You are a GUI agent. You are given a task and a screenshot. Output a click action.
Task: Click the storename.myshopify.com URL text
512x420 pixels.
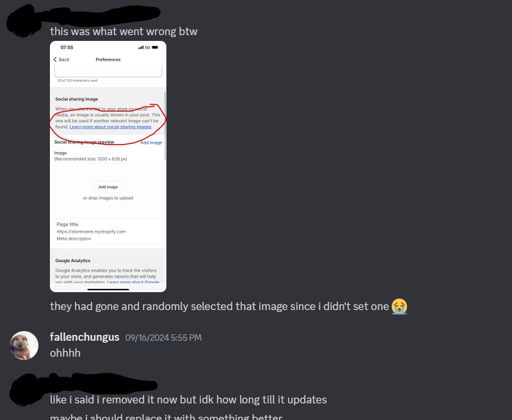click(91, 231)
